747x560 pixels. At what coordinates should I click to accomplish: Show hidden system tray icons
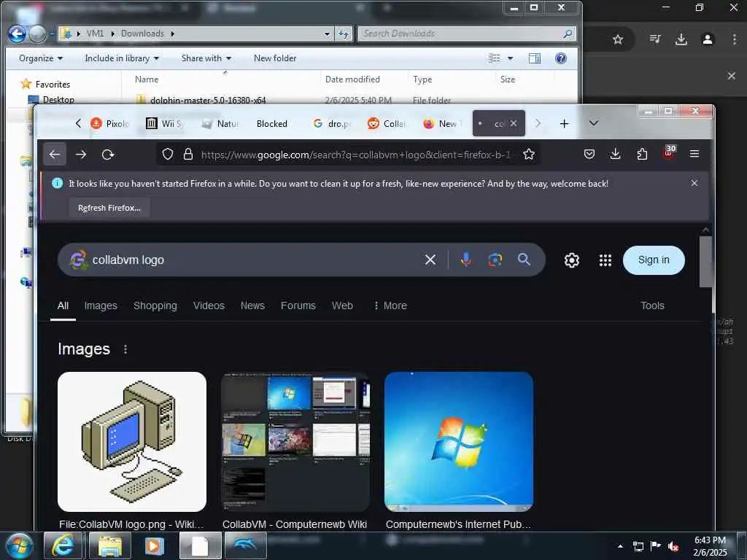[x=620, y=546]
